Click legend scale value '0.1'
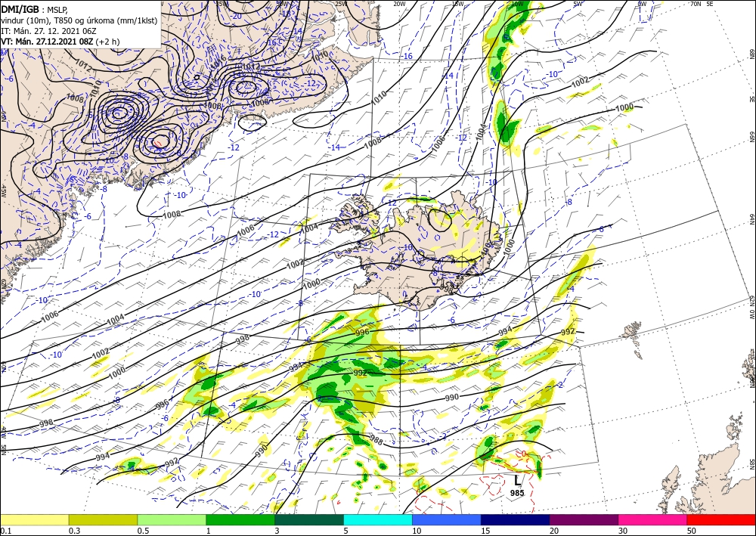Viewport: 756px width, 536px height. click(x=5, y=531)
